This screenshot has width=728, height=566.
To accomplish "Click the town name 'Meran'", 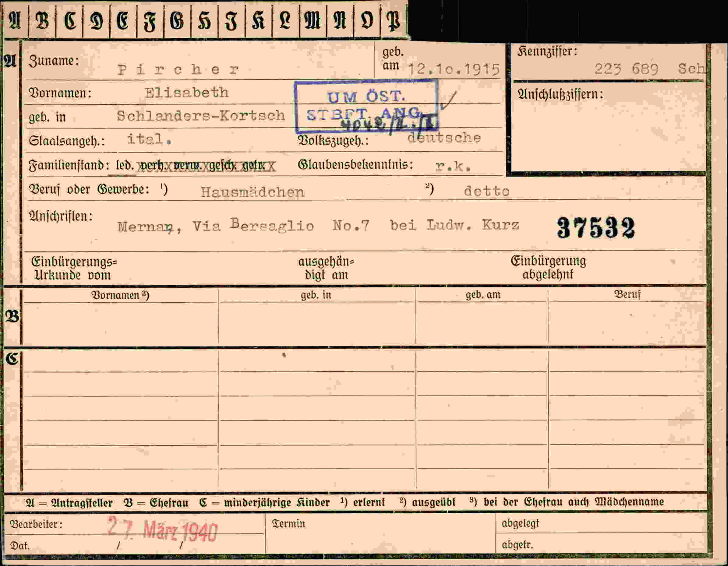I will (x=145, y=227).
